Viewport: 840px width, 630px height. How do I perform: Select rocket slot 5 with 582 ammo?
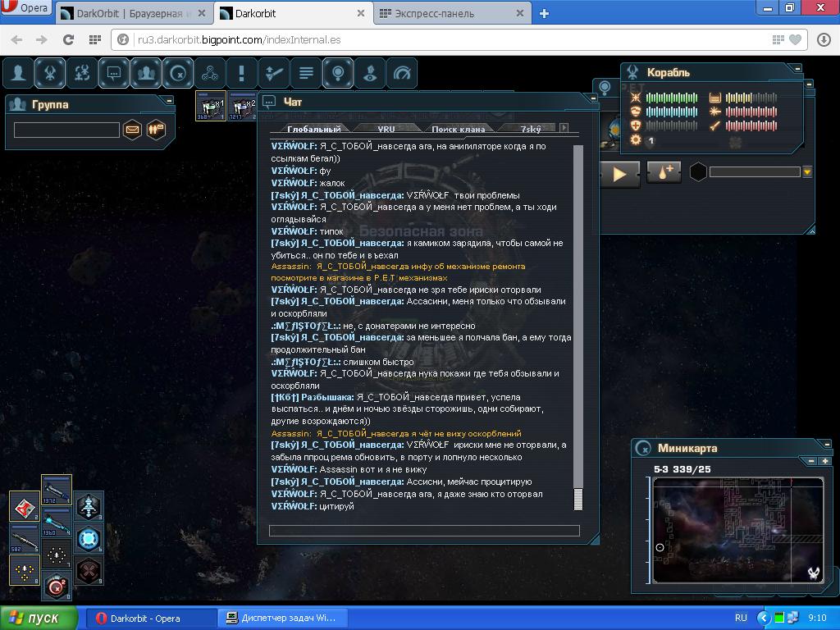(x=25, y=538)
